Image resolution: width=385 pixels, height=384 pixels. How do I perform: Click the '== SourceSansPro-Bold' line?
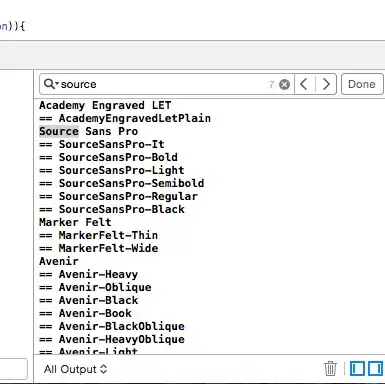(108, 157)
